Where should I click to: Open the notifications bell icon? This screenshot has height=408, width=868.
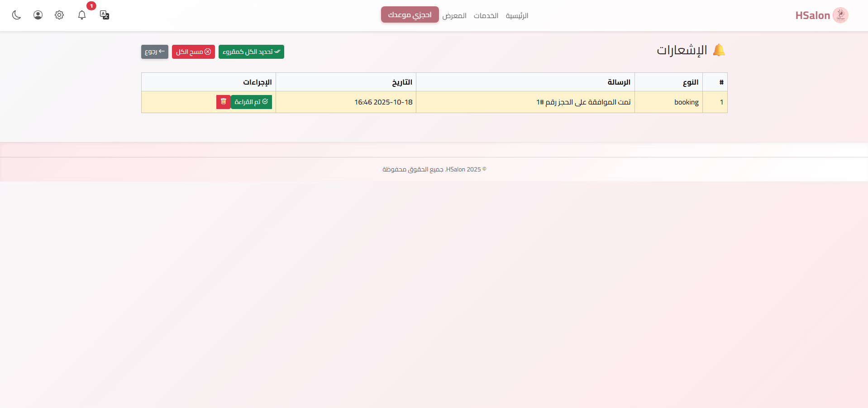coord(82,15)
